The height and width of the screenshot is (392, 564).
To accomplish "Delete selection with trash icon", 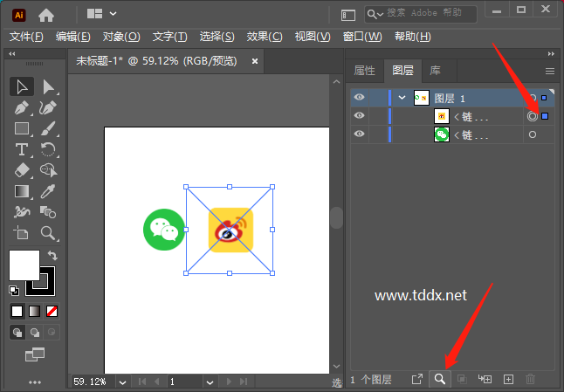I will tap(531, 379).
